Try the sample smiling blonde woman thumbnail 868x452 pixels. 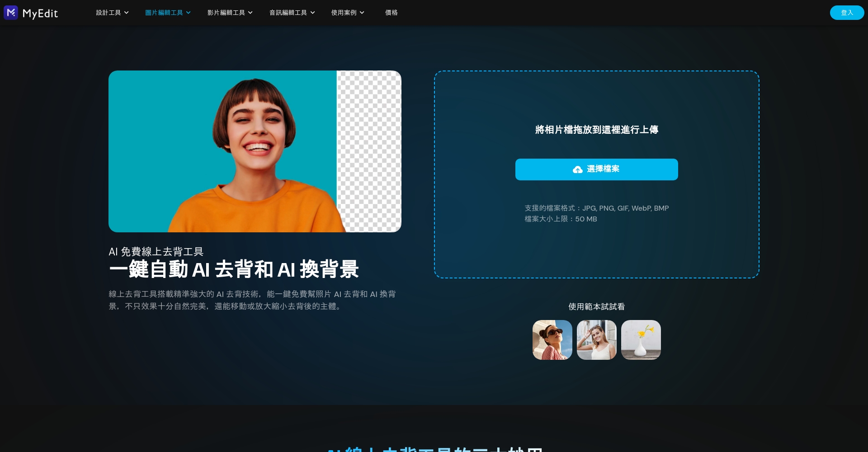point(597,340)
